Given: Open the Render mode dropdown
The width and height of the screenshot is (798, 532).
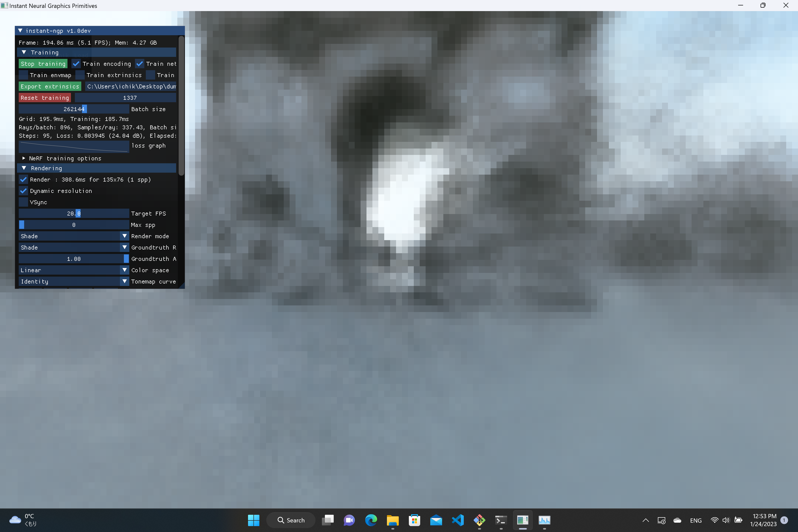Looking at the screenshot, I should (x=74, y=236).
